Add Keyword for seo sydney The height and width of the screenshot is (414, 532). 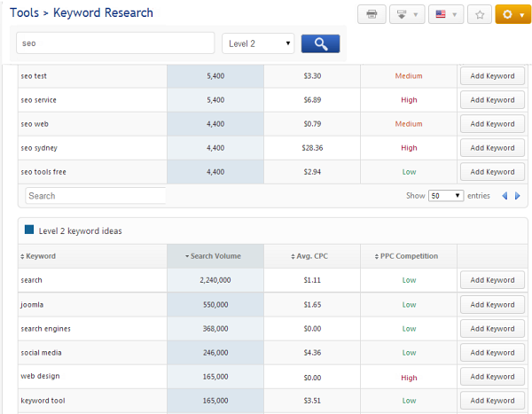(492, 148)
